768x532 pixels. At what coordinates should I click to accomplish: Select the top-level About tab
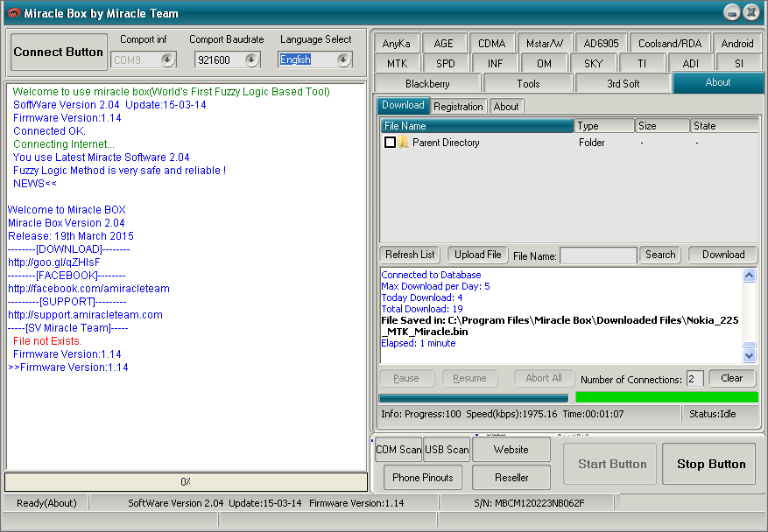(x=718, y=82)
